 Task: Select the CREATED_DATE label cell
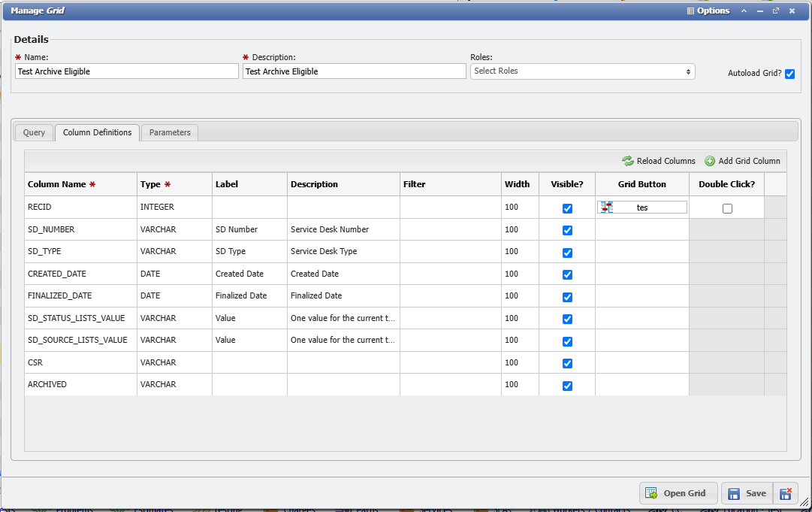click(x=249, y=274)
